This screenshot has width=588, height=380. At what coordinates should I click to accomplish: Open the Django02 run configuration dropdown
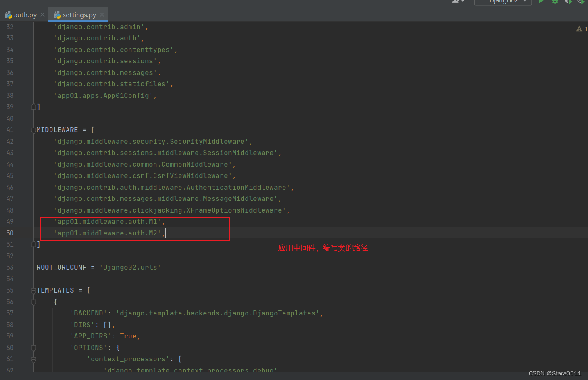504,2
